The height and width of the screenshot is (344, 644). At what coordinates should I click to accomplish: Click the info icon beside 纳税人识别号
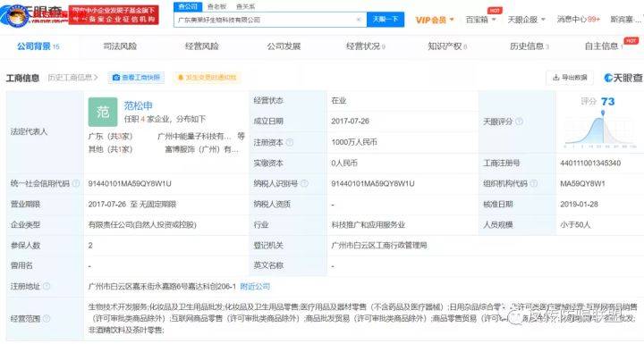pos(304,183)
